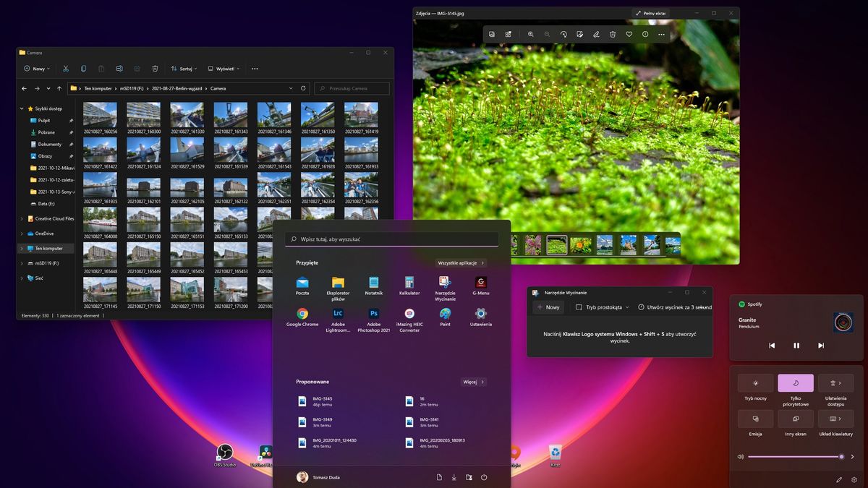
Task: Open recommended file IMG-5149
Action: (x=315, y=421)
